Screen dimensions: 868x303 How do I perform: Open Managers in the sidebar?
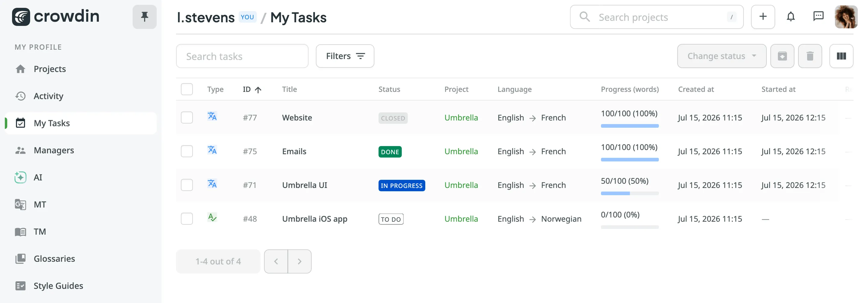tap(81, 150)
